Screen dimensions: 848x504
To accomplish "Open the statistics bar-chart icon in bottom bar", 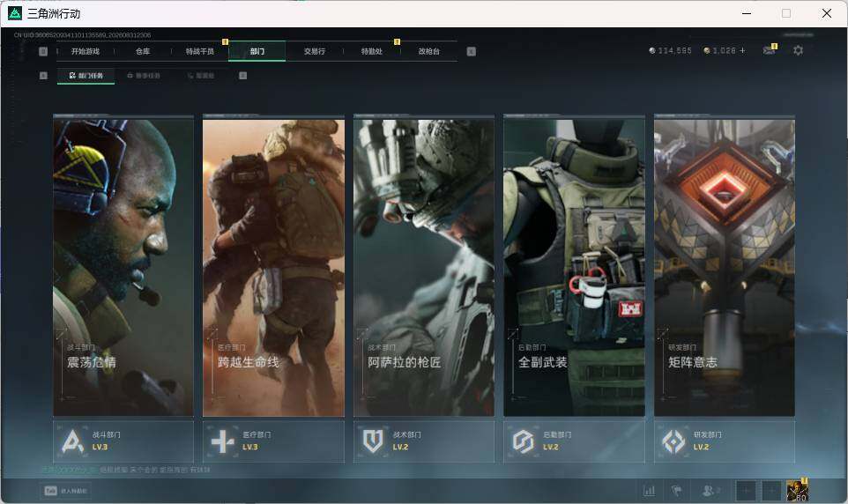I will click(649, 491).
